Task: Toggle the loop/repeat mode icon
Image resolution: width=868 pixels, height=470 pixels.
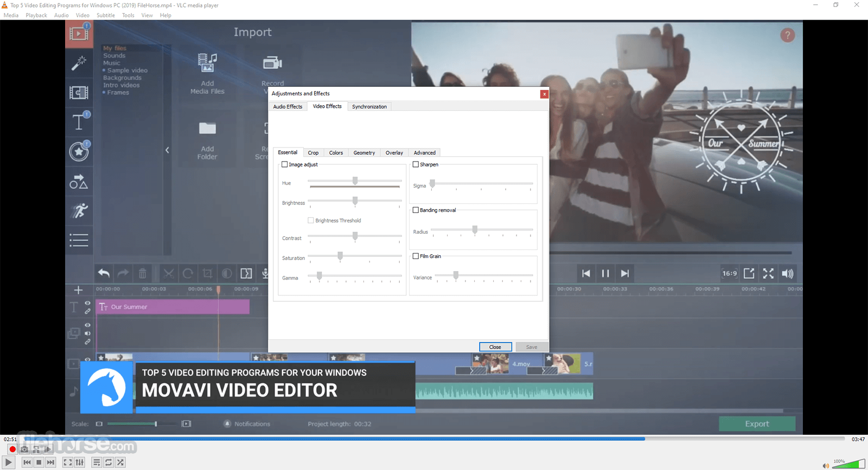Action: [x=108, y=462]
